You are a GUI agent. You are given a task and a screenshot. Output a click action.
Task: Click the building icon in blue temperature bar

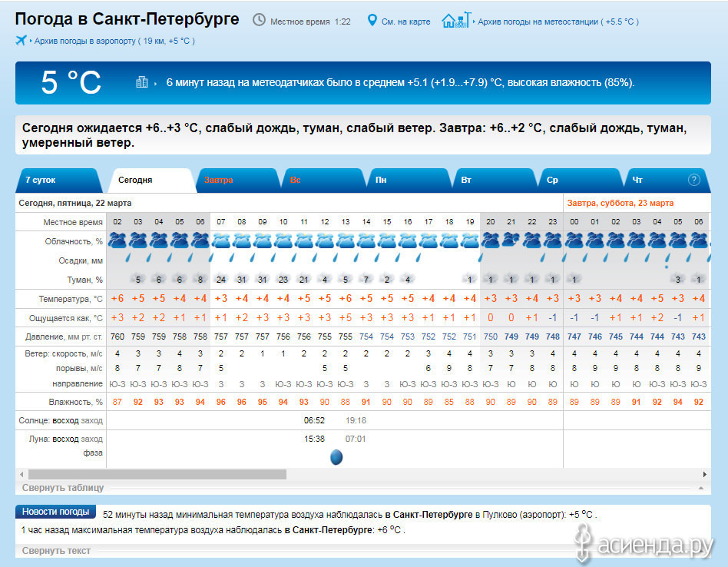point(141,82)
